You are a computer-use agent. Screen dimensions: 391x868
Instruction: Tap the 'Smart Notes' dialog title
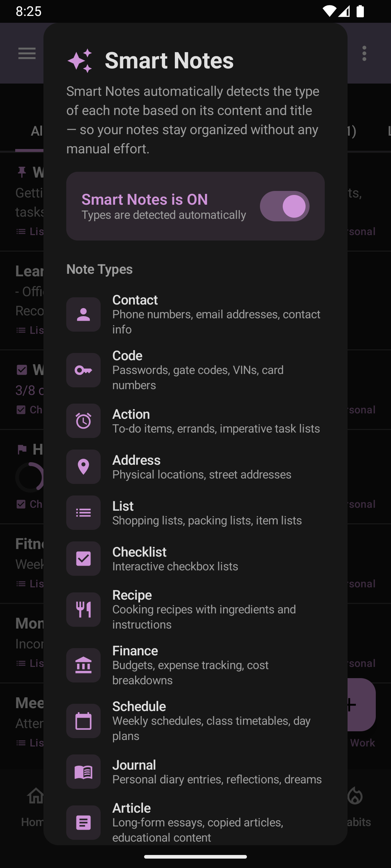[x=169, y=60]
